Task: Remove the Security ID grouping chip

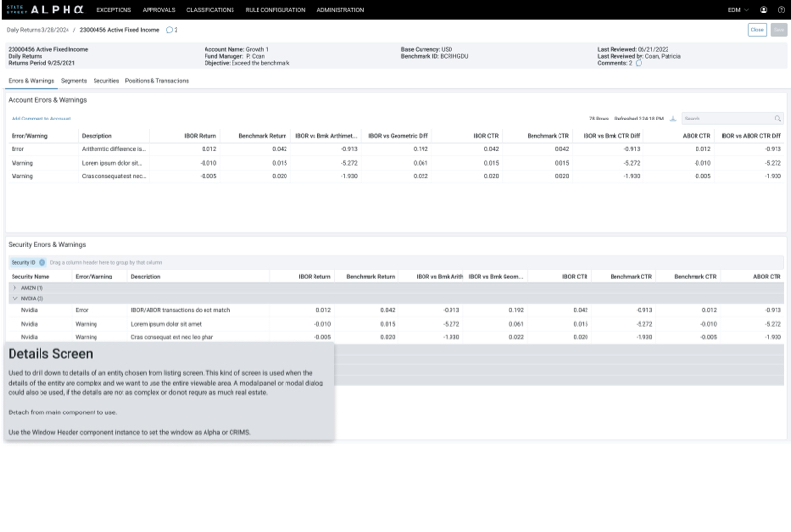Action: (x=42, y=262)
